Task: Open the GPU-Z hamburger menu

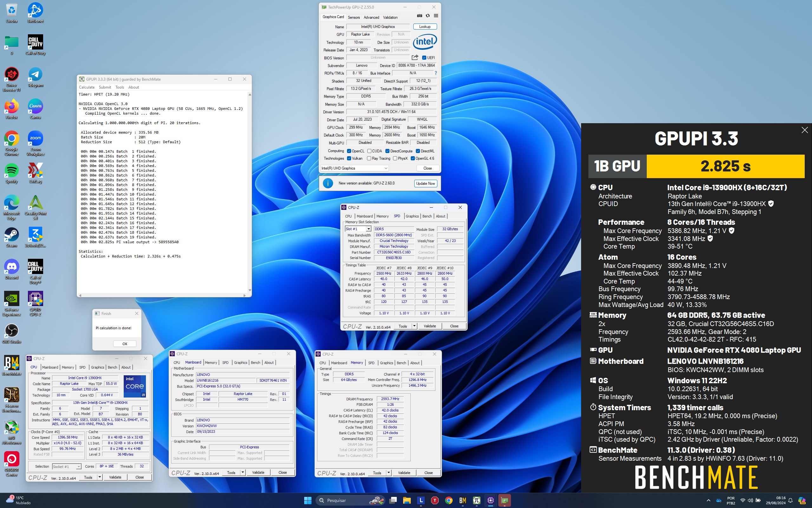Action: pyautogui.click(x=436, y=16)
